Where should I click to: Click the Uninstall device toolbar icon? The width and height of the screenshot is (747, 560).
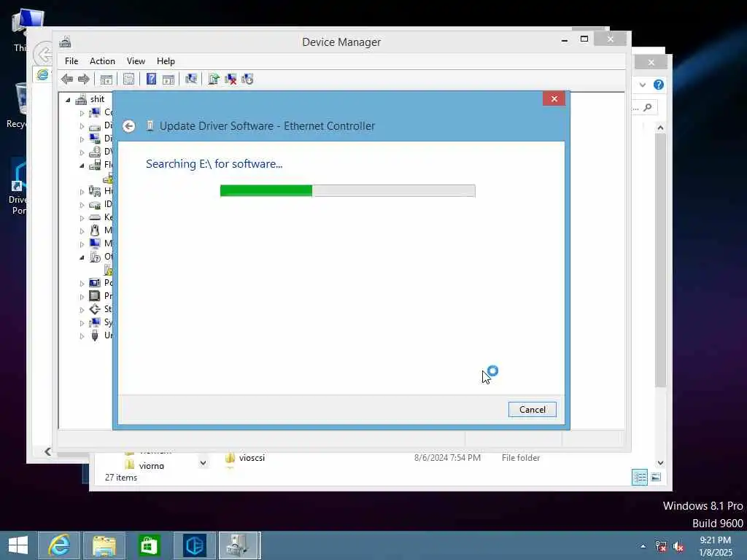click(x=231, y=79)
